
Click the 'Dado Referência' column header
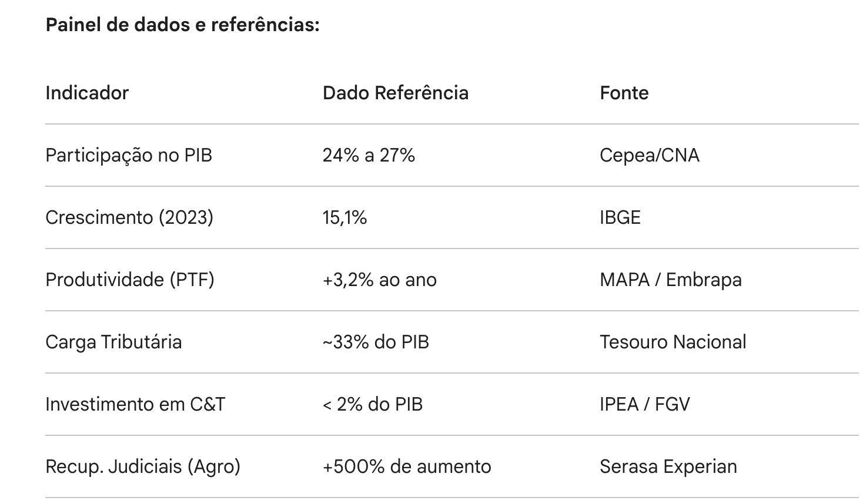395,93
